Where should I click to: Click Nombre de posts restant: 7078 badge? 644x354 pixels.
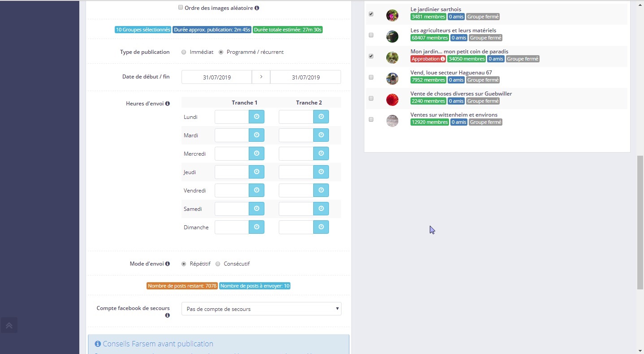coord(182,286)
